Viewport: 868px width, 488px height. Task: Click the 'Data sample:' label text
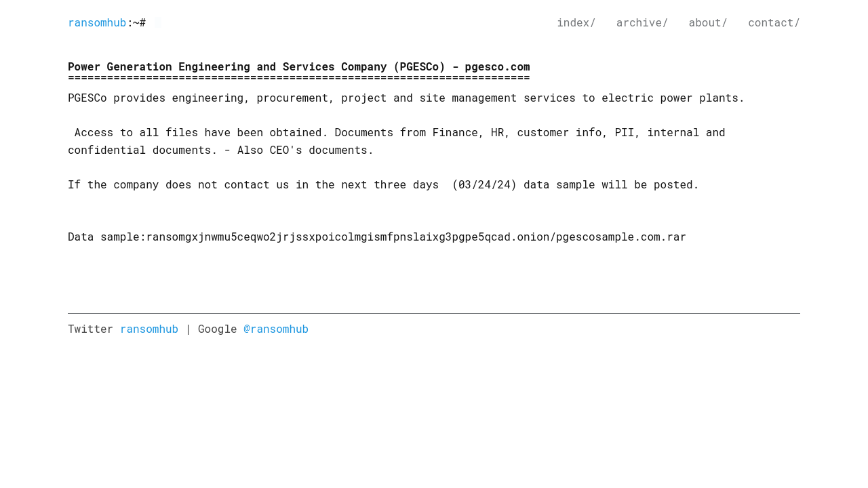(x=106, y=237)
